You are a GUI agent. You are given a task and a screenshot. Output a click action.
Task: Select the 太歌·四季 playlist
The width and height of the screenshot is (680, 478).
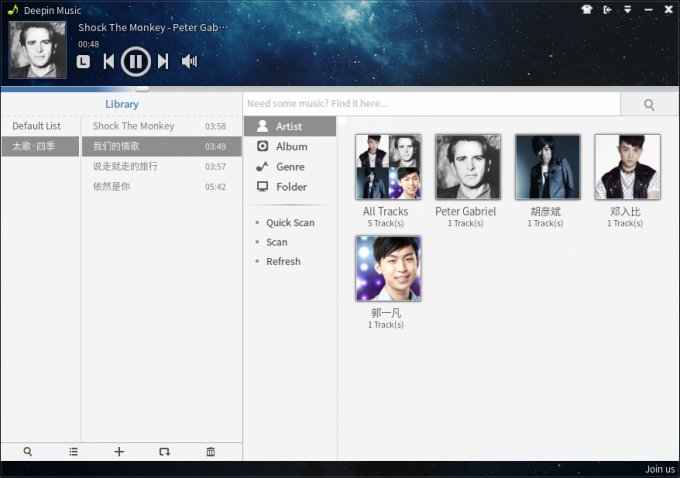(40, 146)
